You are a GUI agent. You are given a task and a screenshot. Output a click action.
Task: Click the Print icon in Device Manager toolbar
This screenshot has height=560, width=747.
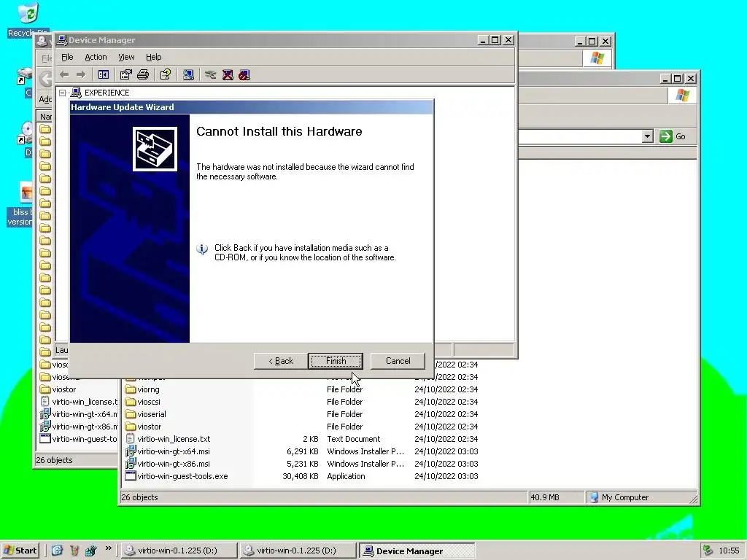click(143, 75)
